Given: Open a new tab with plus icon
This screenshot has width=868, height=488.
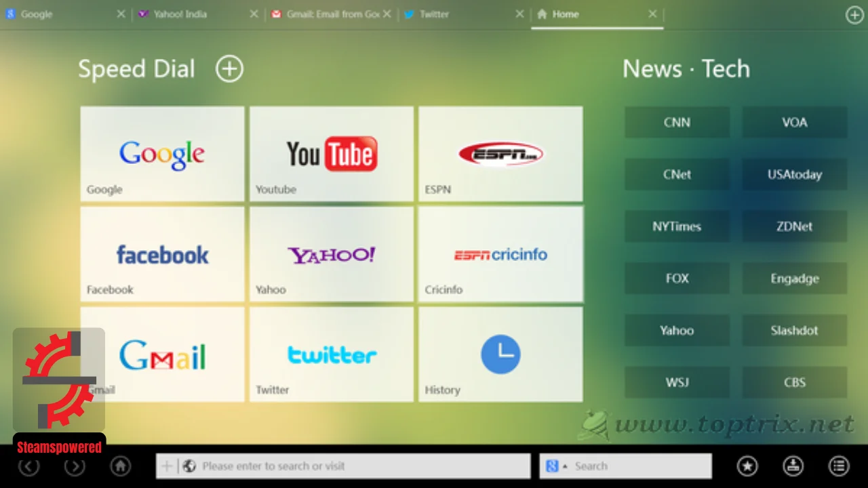Looking at the screenshot, I should 854,15.
